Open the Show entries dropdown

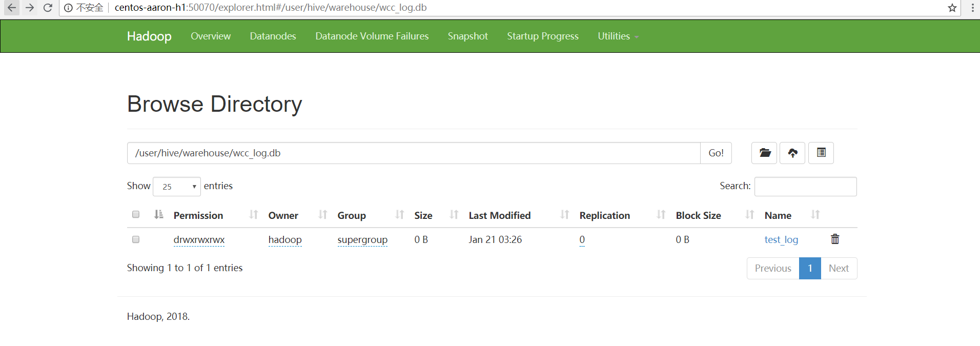tap(177, 187)
